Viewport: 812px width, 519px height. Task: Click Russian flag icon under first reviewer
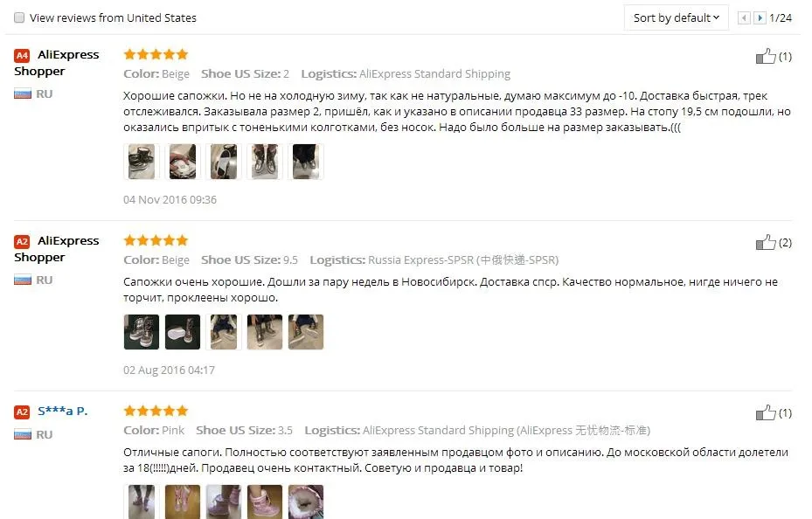[23, 94]
